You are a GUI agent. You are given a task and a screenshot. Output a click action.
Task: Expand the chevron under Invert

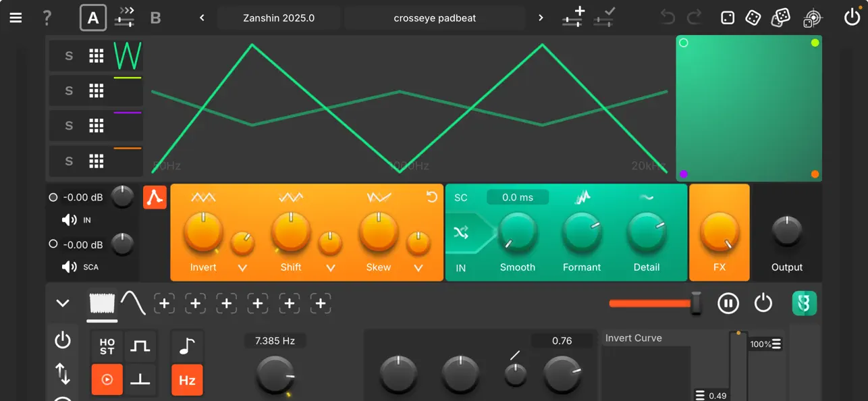[243, 268]
